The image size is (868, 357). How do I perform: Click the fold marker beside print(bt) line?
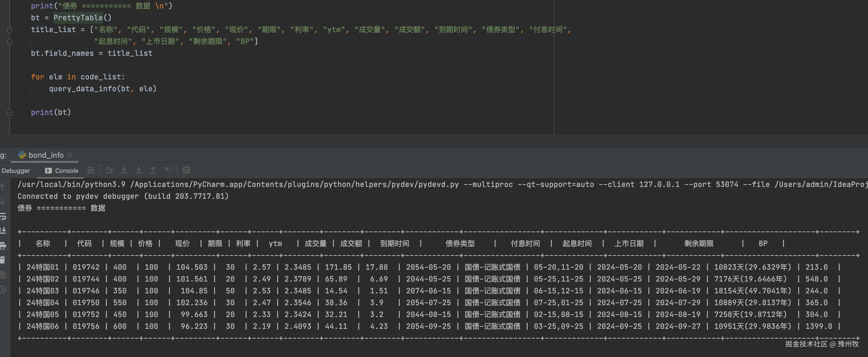(x=10, y=112)
